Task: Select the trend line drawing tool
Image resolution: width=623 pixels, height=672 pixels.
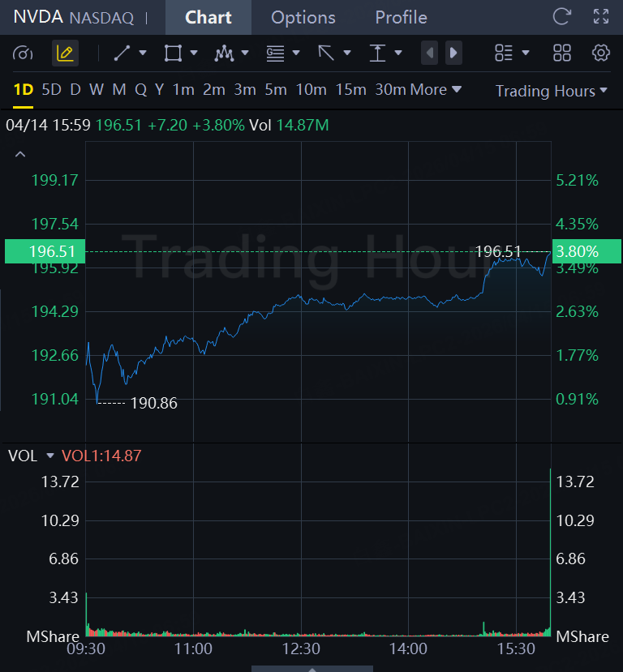Action: tap(122, 54)
